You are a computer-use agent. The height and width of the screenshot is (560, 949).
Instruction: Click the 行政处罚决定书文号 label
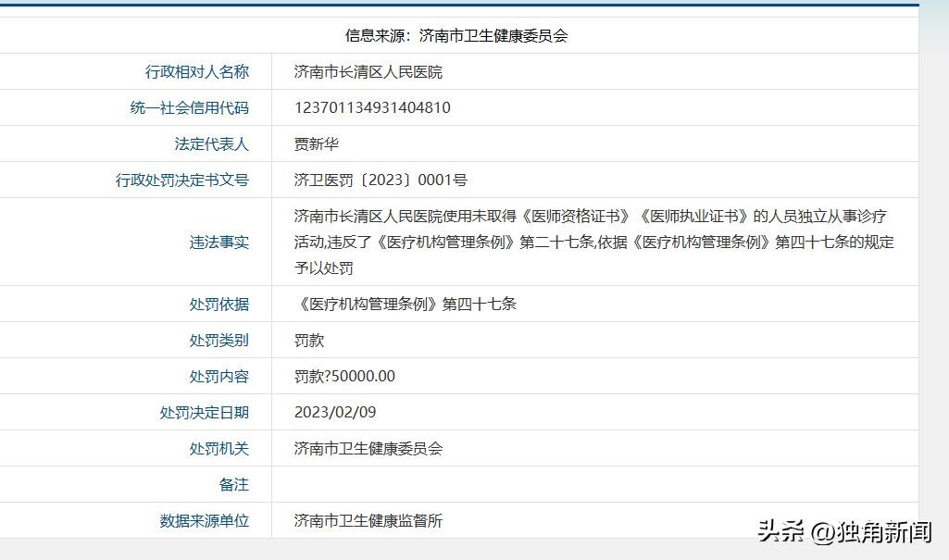181,180
